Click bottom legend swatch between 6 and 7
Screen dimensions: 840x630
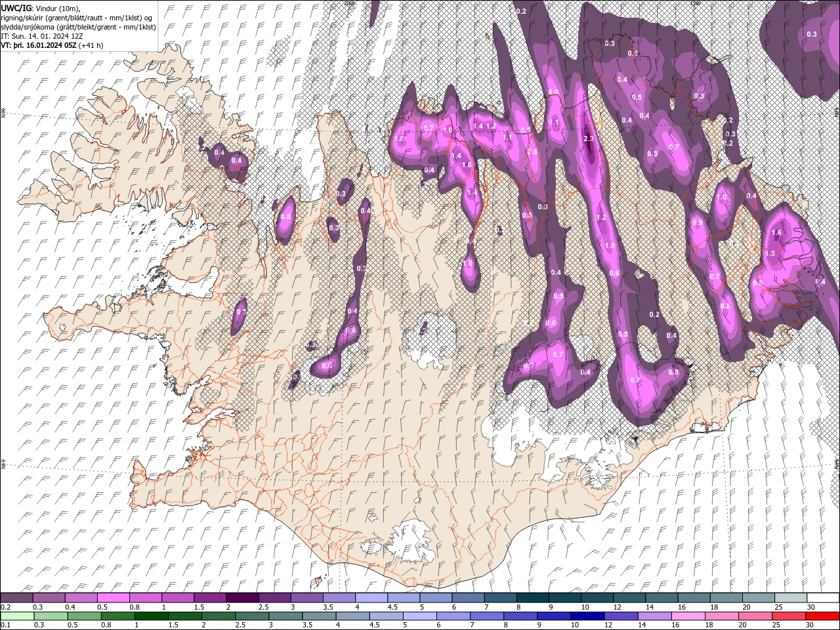[453, 616]
